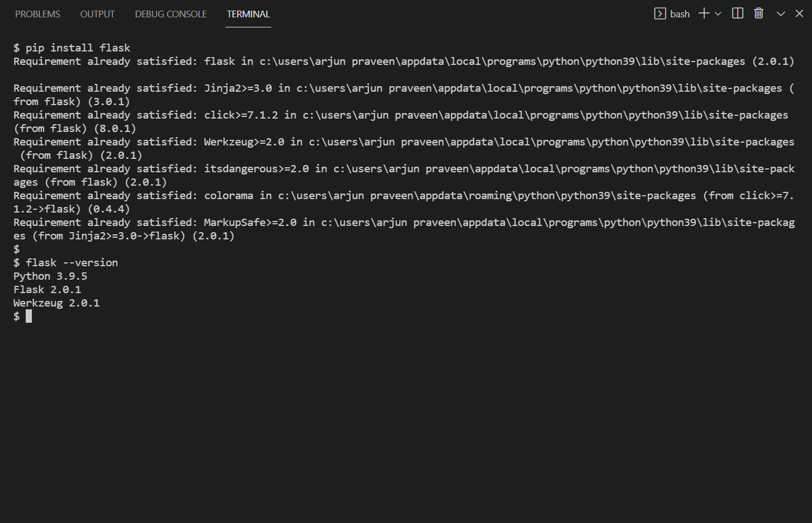Viewport: 812px width, 523px height.
Task: Kill the active terminal using trash icon
Action: coord(758,13)
